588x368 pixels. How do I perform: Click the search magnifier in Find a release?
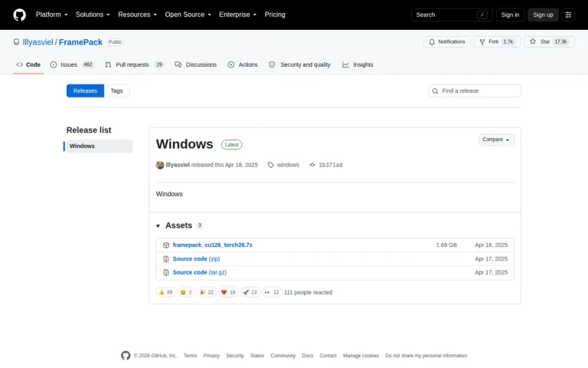[x=435, y=91]
